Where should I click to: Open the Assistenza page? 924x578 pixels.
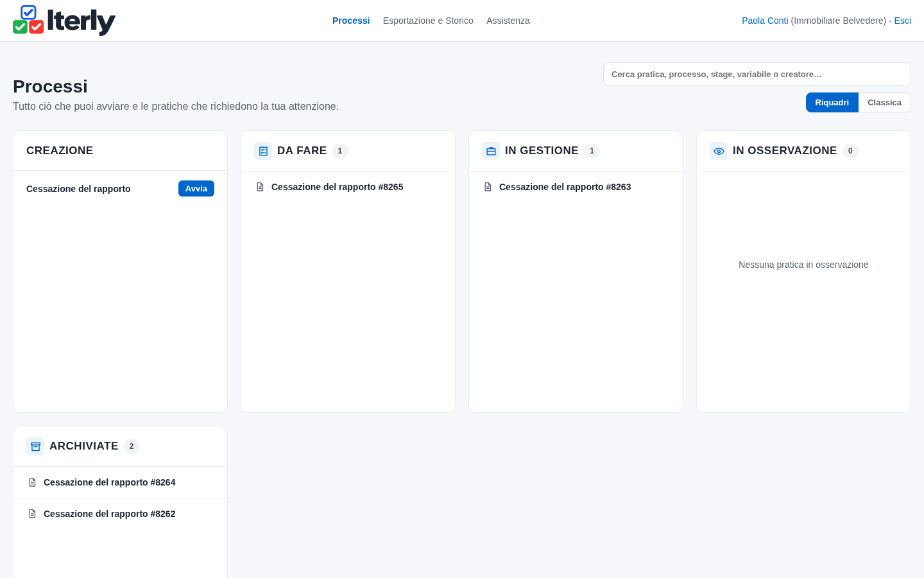coord(508,21)
